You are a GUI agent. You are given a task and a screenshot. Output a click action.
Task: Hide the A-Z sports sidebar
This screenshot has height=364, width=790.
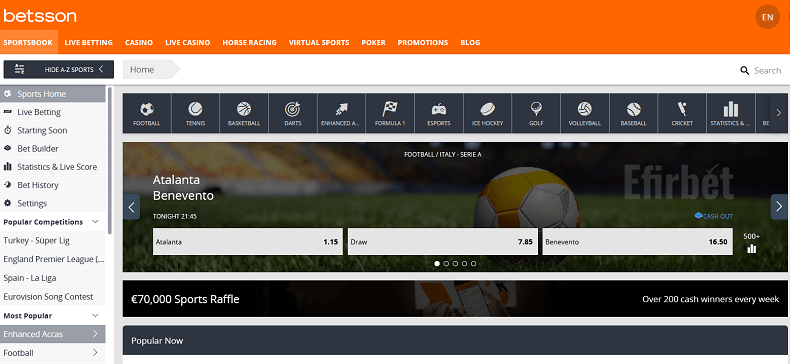tap(58, 70)
